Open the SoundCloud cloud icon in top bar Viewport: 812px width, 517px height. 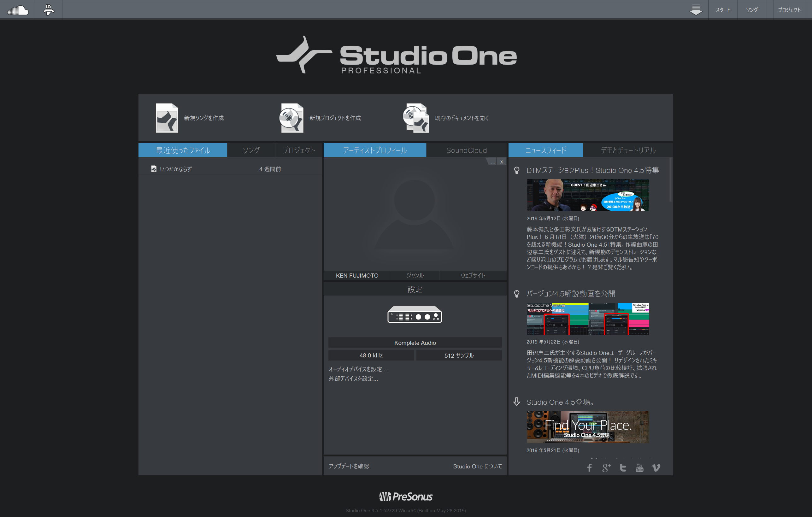18,10
